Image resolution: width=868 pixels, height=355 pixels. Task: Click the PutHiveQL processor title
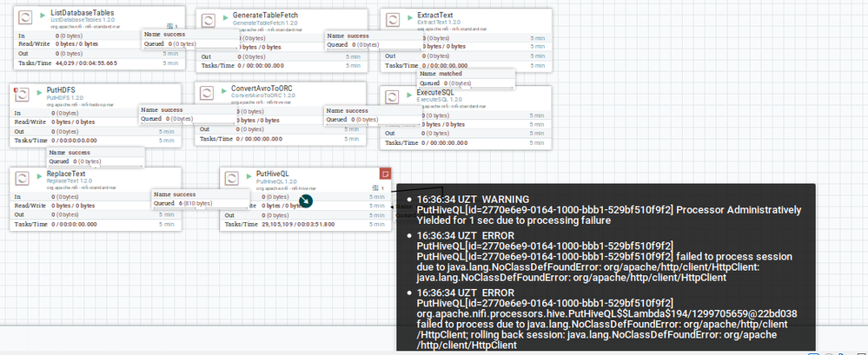(272, 173)
